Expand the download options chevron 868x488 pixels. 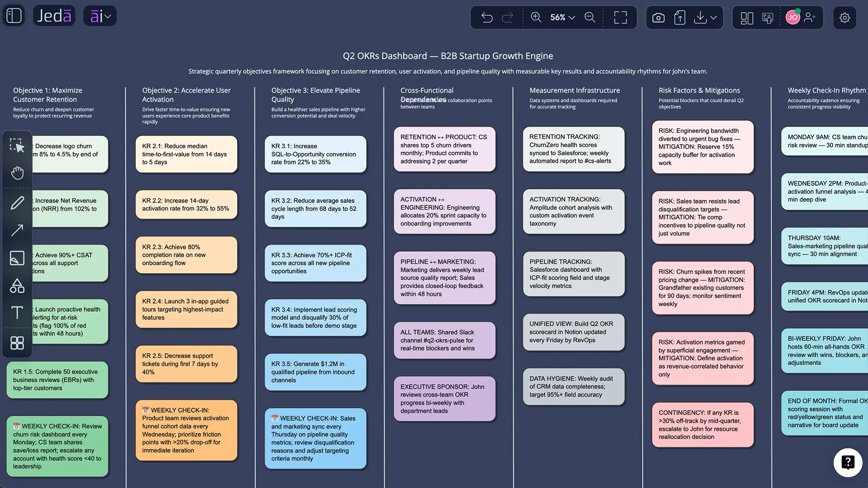point(713,18)
